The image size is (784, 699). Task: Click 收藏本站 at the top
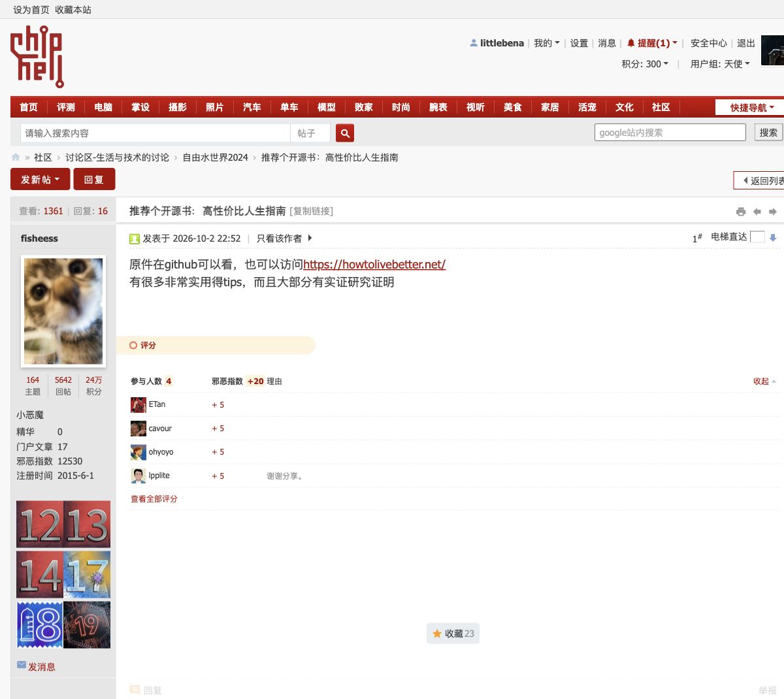[73, 10]
